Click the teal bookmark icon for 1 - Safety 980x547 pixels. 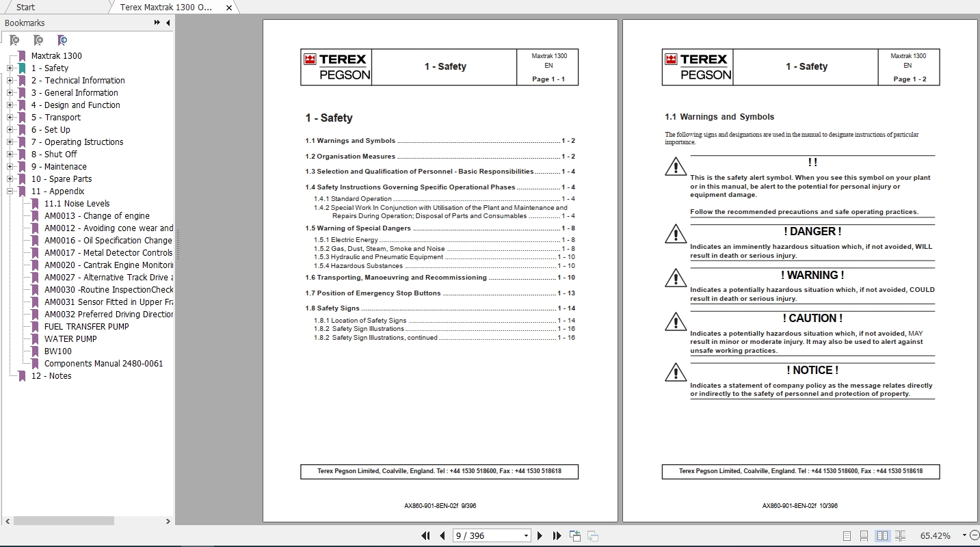coord(22,68)
